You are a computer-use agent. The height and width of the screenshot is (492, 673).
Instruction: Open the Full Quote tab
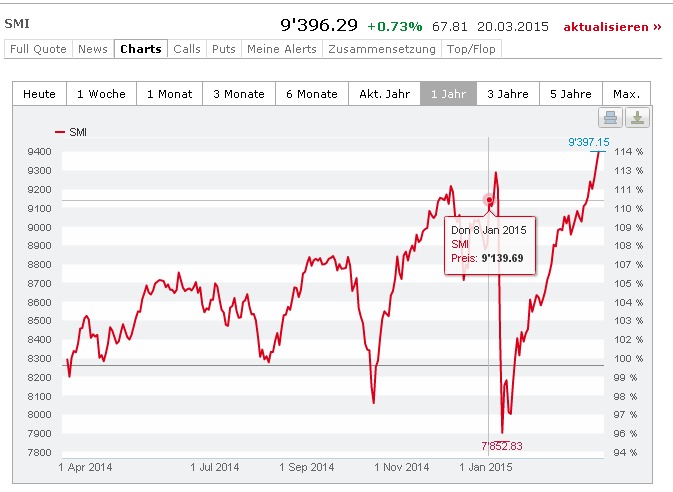tap(38, 49)
